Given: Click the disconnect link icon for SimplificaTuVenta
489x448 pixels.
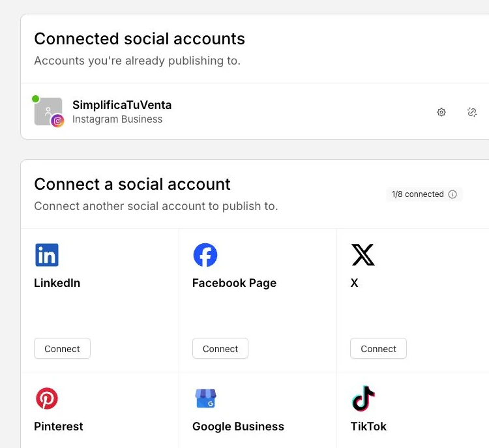Looking at the screenshot, I should click(x=472, y=112).
